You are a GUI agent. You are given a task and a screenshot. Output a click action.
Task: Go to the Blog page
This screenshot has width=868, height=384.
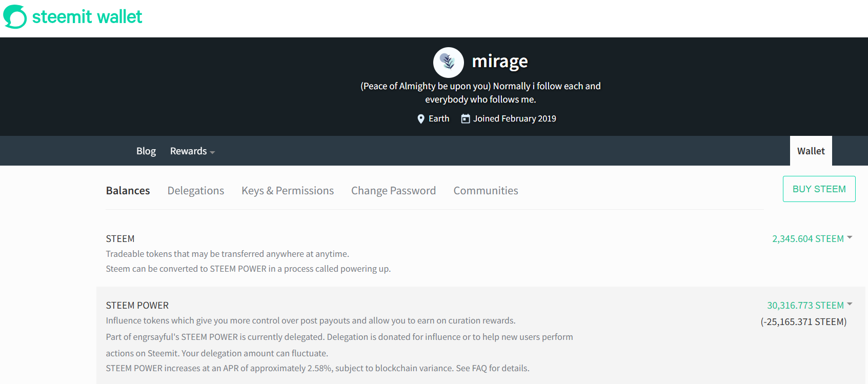point(146,151)
